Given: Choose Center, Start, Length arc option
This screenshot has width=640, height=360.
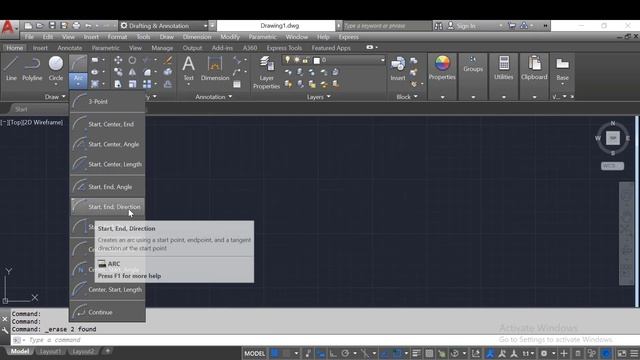Looking at the screenshot, I should click(107, 290).
